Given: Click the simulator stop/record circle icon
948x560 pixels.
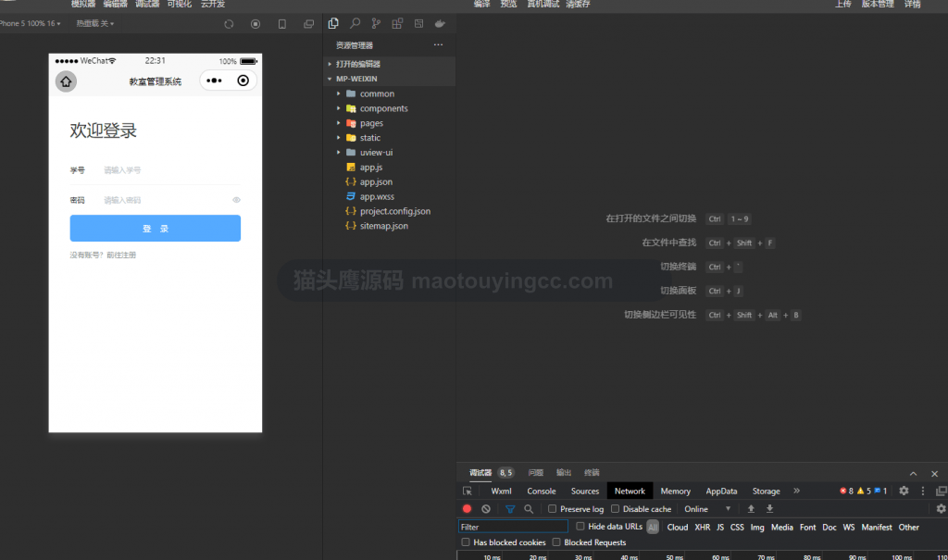Looking at the screenshot, I should 256,24.
